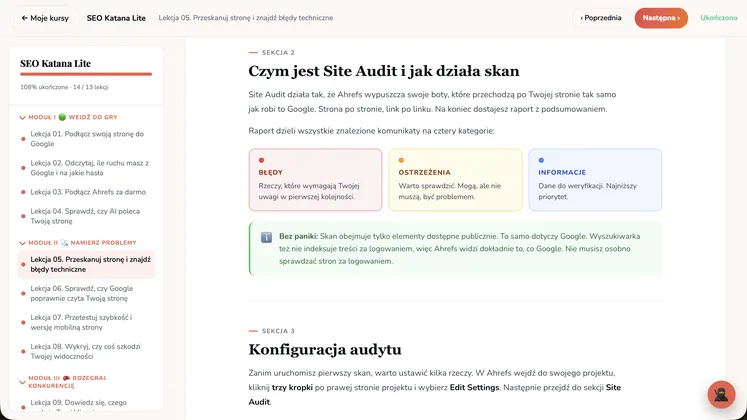Click the Ukończono completion link
Image resolution: width=747 pixels, height=420 pixels.
tap(718, 18)
